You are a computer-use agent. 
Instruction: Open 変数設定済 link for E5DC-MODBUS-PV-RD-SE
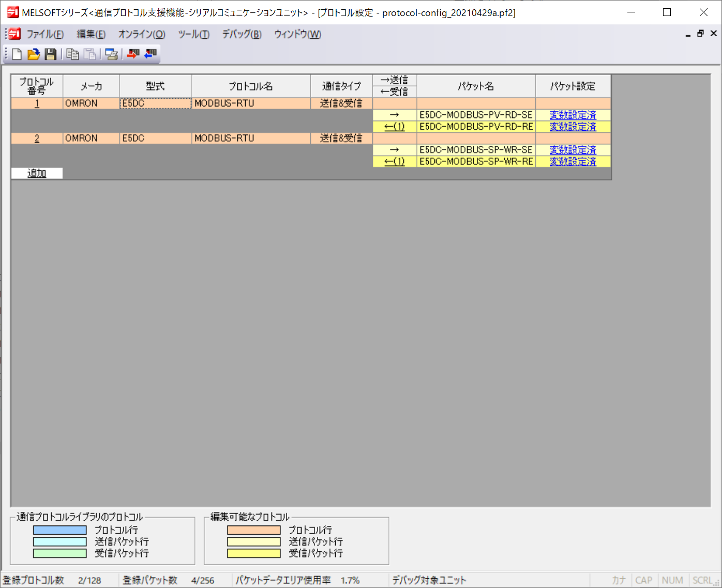(573, 115)
